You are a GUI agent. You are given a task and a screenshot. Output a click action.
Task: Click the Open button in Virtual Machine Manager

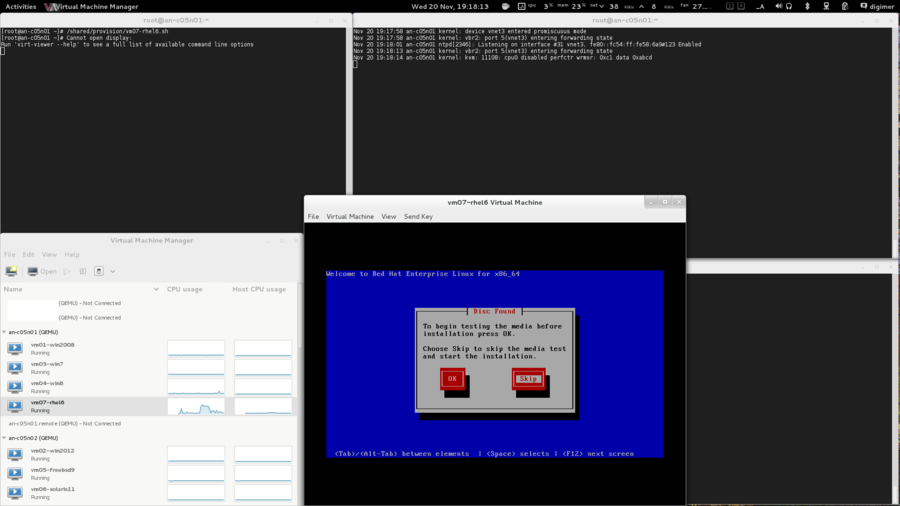click(x=42, y=271)
